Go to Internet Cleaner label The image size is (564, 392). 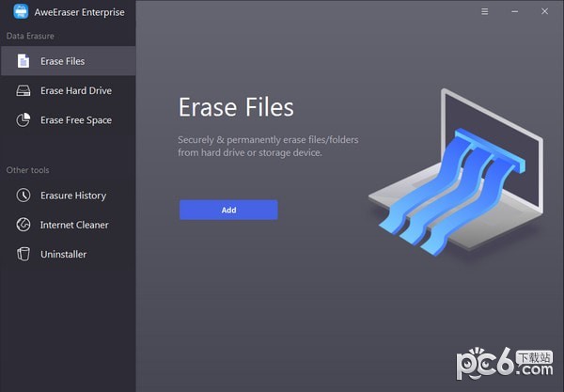tap(74, 225)
